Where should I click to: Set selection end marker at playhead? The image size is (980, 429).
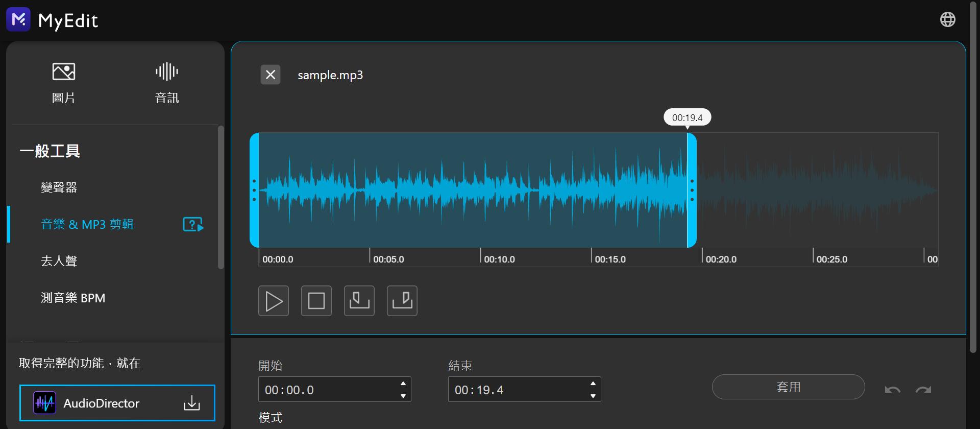pyautogui.click(x=402, y=301)
